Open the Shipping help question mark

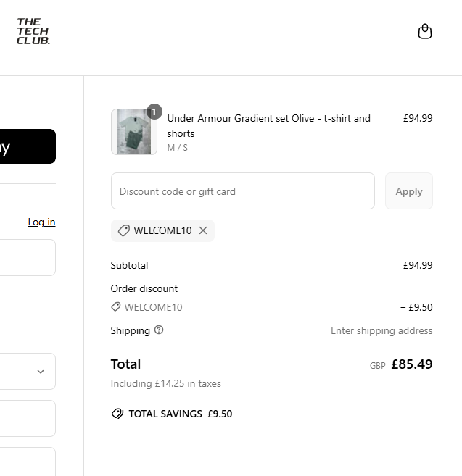click(x=159, y=330)
